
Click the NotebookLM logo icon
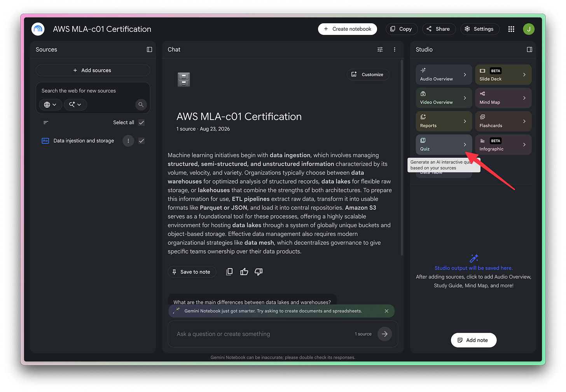coord(38,29)
